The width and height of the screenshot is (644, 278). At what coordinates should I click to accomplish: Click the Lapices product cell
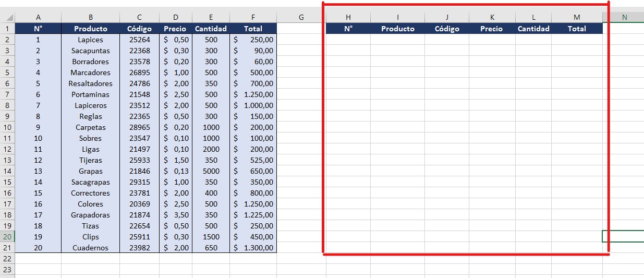(x=90, y=40)
